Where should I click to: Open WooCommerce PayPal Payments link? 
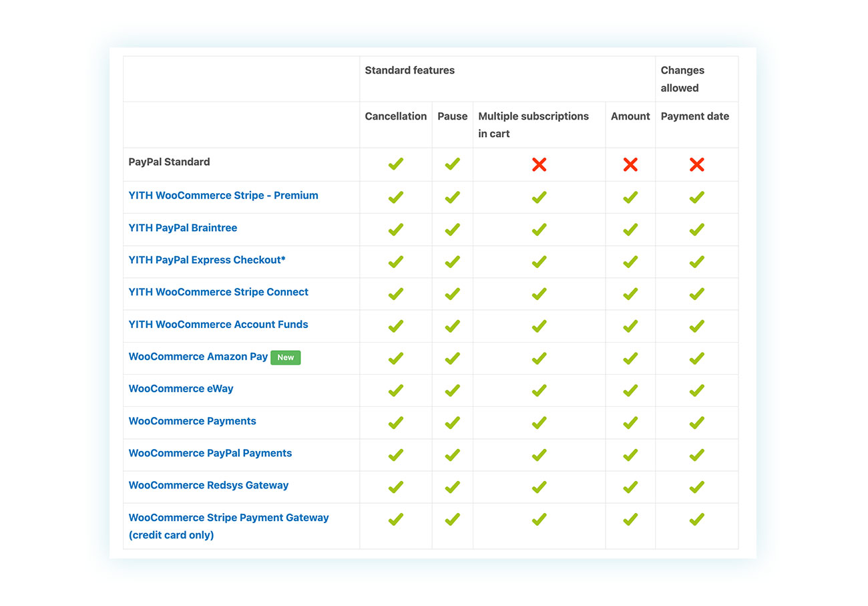(x=210, y=453)
